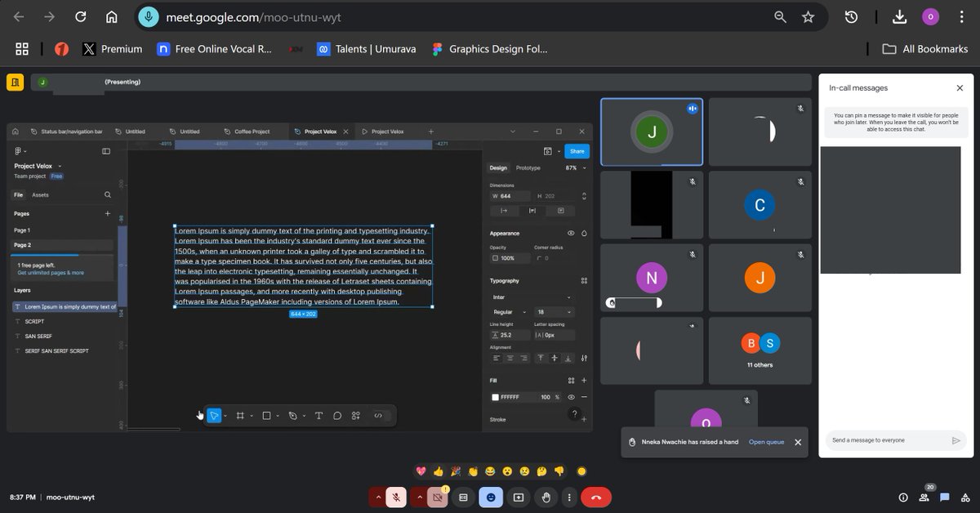Expand video settings arrow beside camera
Image resolution: width=980 pixels, height=513 pixels.
[x=420, y=497]
